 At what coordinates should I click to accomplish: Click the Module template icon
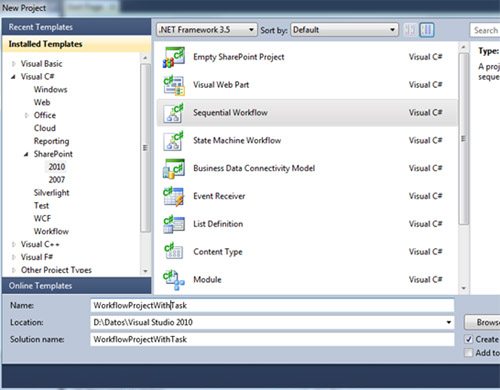[x=173, y=280]
